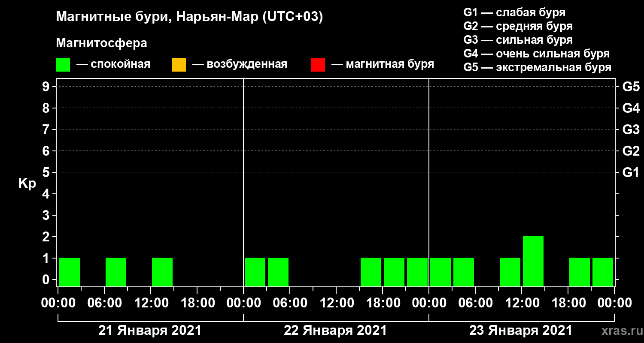The width and height of the screenshot is (644, 343).
Task: Click the '06:00' time label for 22 Января
Action: pos(290,303)
